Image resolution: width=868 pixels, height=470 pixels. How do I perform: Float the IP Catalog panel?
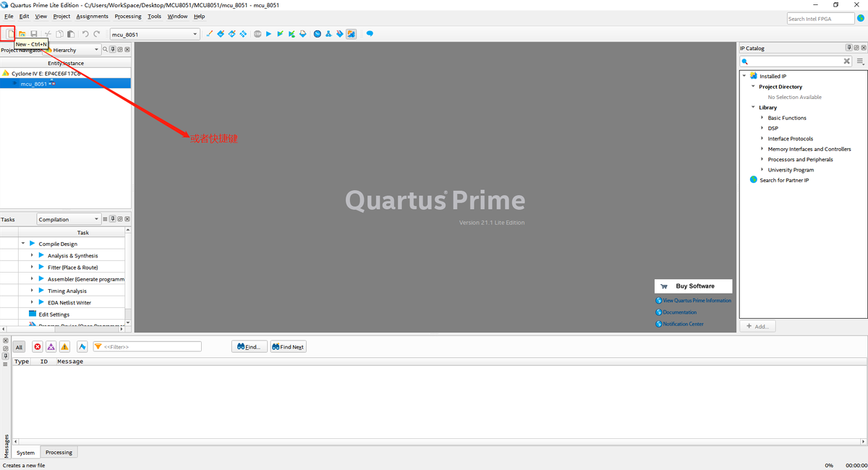[856, 48]
